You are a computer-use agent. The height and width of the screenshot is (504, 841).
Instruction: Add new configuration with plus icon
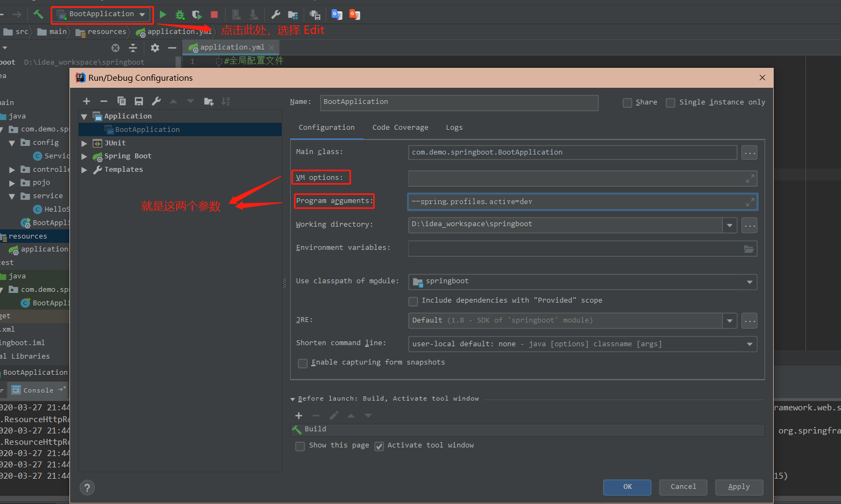coord(86,101)
